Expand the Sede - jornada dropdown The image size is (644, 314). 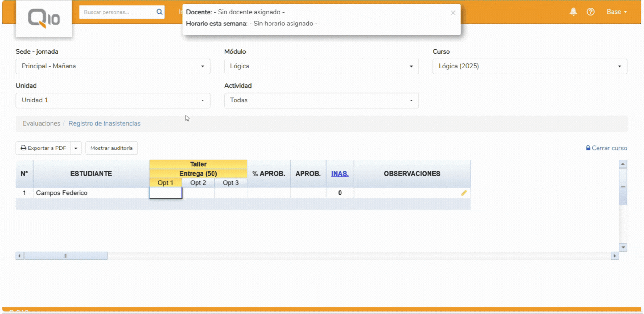click(113, 66)
